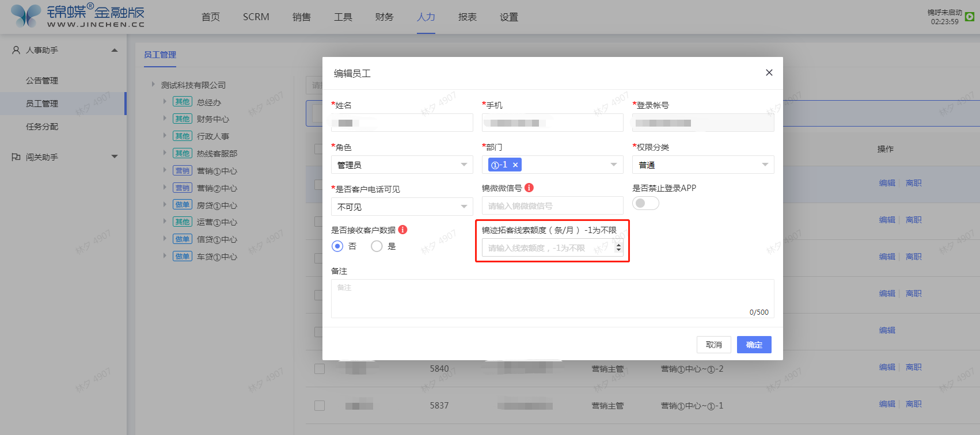Click the 确定 button

pyautogui.click(x=754, y=345)
